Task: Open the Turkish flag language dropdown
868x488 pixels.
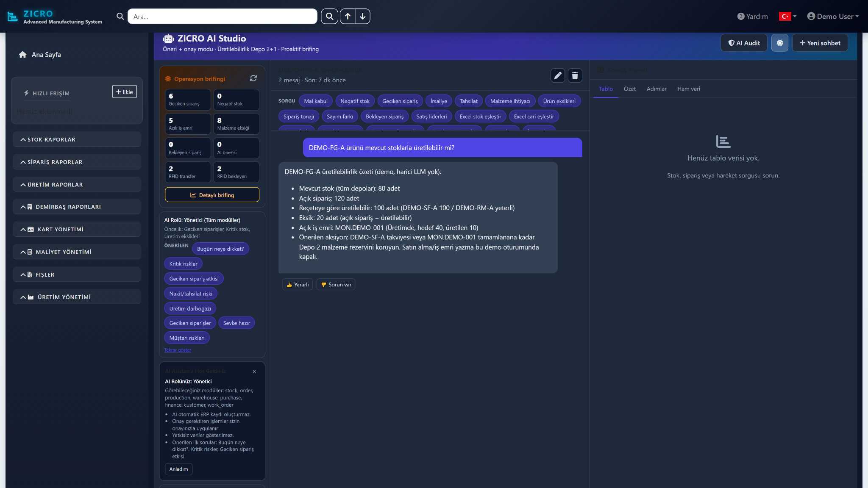Action: click(x=787, y=17)
